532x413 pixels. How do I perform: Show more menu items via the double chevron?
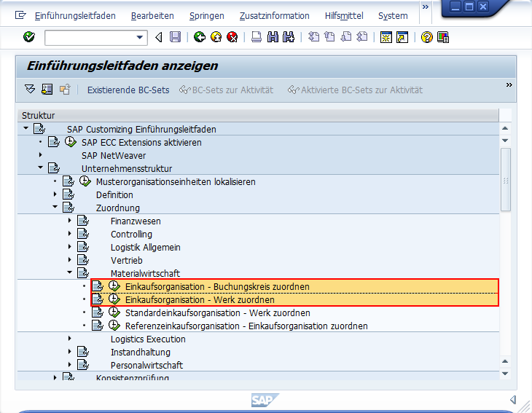coord(425,7)
